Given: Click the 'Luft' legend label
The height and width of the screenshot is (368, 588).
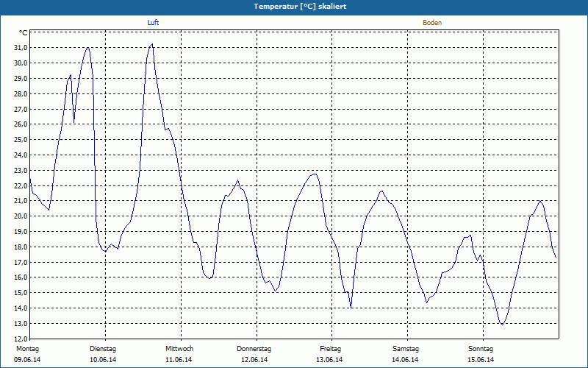Looking at the screenshot, I should tap(153, 23).
